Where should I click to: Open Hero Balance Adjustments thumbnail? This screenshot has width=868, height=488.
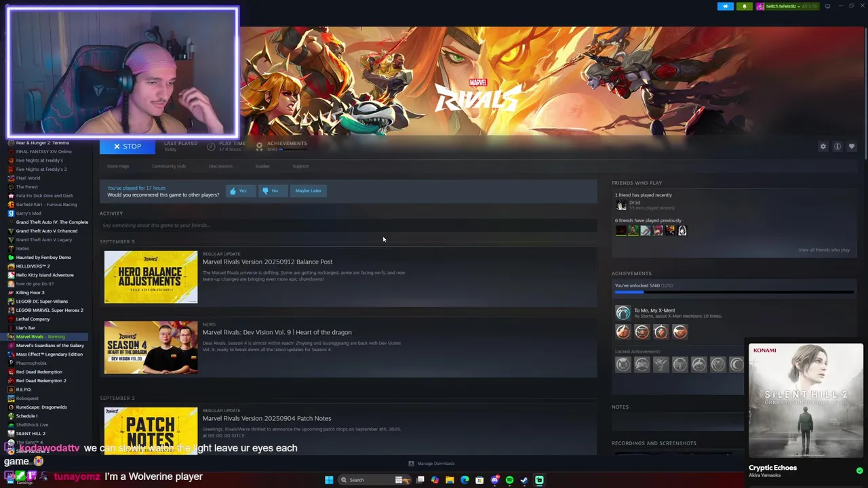(151, 277)
